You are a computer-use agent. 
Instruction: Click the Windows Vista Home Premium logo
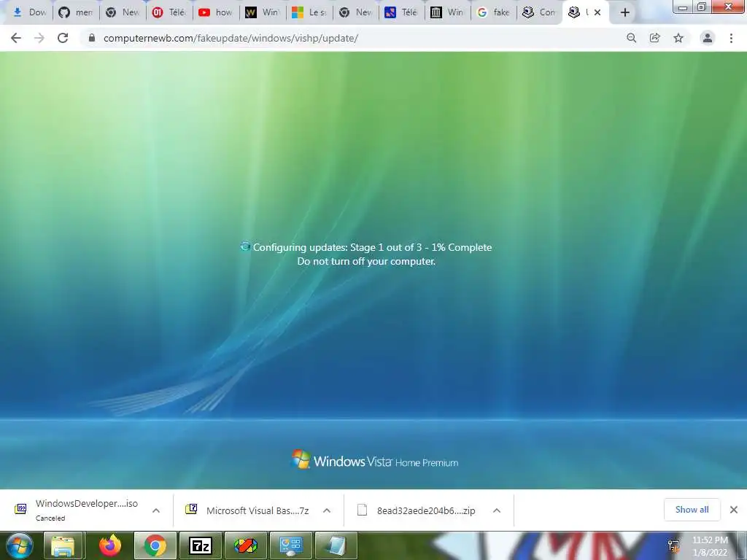374,460
